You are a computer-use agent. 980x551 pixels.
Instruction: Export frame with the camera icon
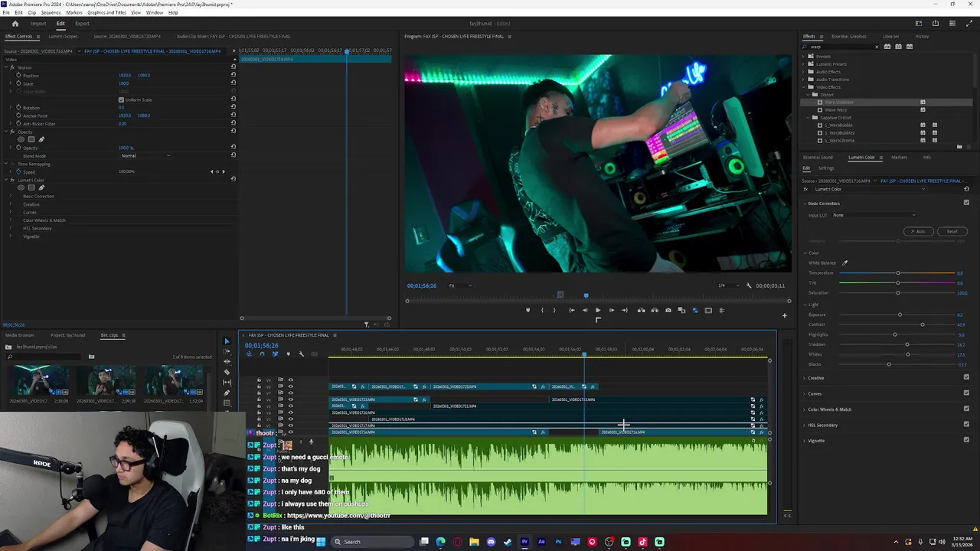[668, 310]
